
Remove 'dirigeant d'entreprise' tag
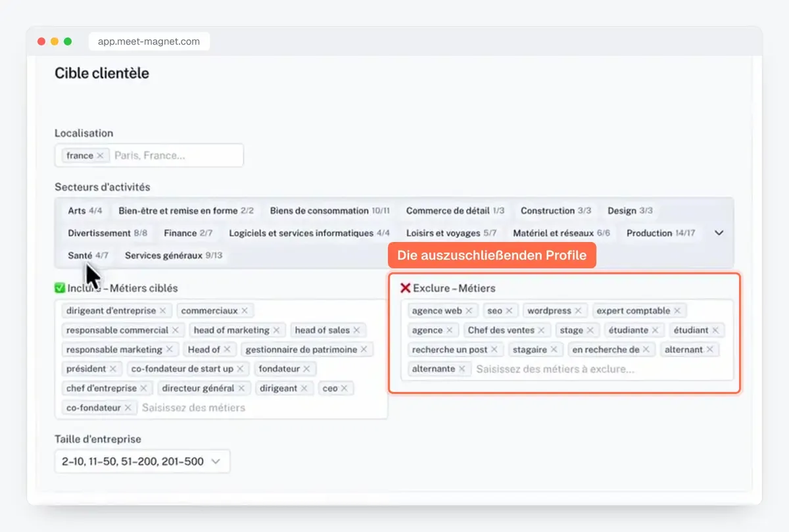[x=163, y=311]
